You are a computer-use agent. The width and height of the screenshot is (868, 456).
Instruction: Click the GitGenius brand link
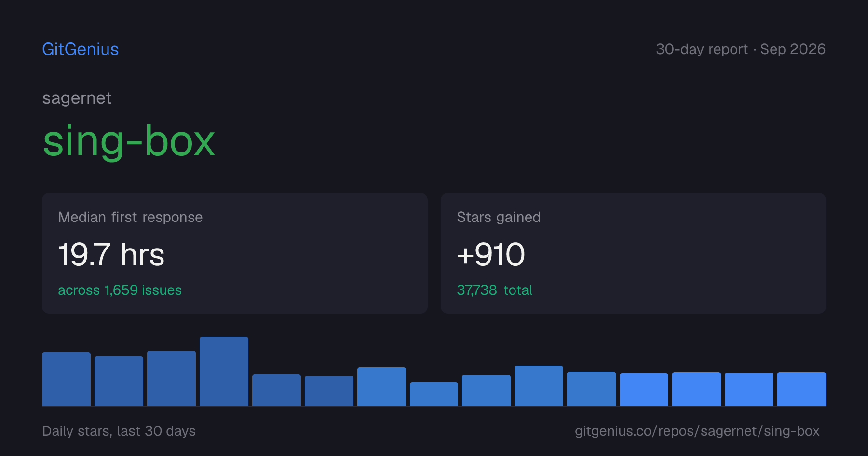tap(81, 49)
